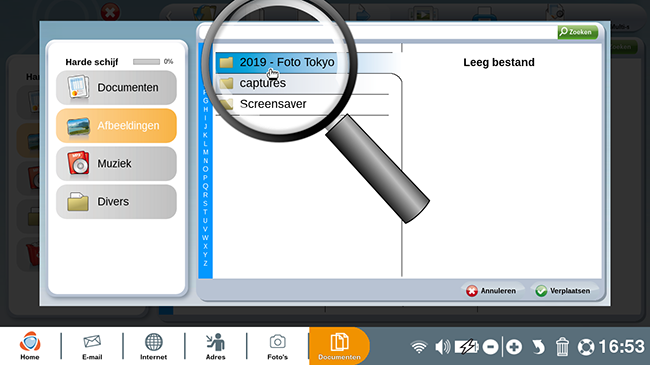This screenshot has width=650, height=365.
Task: Jump to letter M in alphabet index
Action: coord(205,152)
